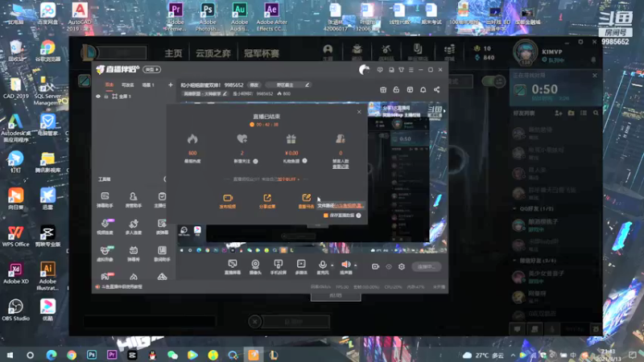Edit the 英雄联盟 category pencil icon
Viewport: 644px width, 362px height.
[225, 93]
